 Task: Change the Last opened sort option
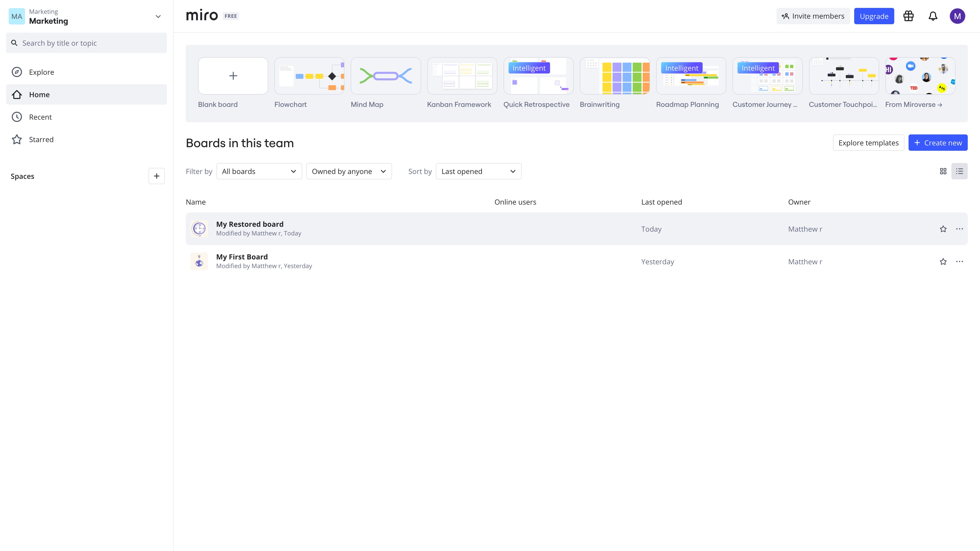point(479,171)
